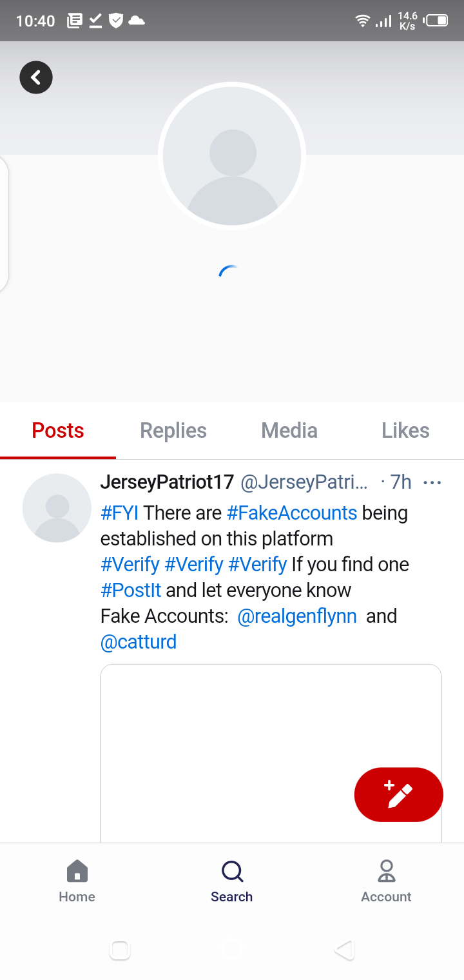Viewport: 464px width, 980px height.
Task: Switch to the Media tab
Action: click(x=289, y=431)
